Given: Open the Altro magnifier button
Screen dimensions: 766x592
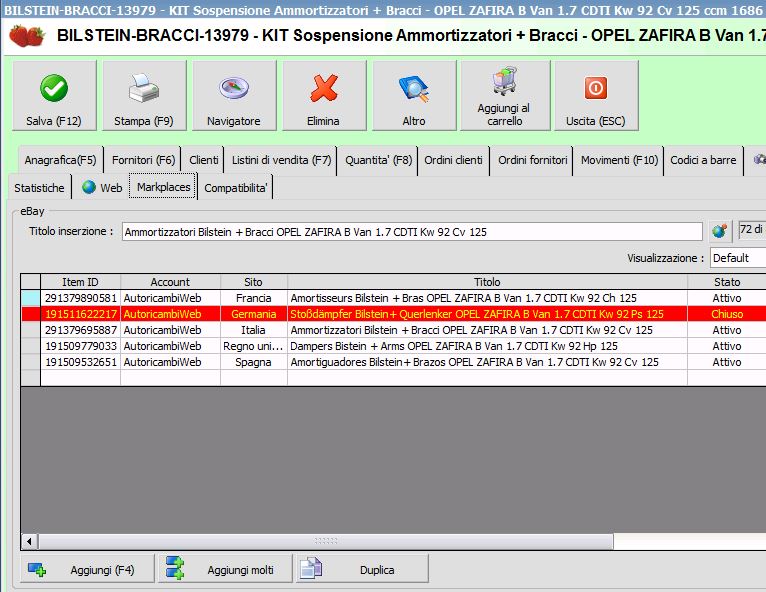Looking at the screenshot, I should (x=414, y=96).
